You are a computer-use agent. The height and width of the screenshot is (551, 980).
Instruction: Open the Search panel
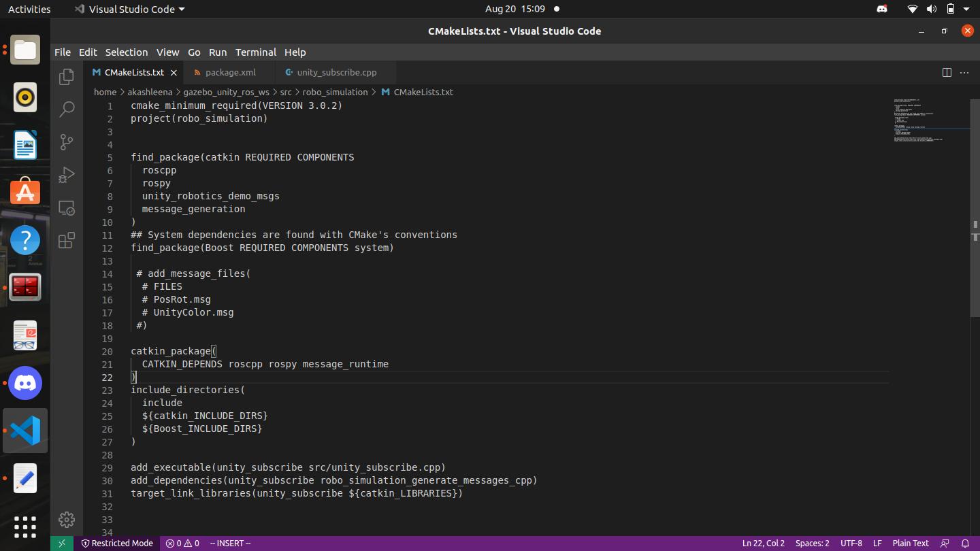point(66,110)
